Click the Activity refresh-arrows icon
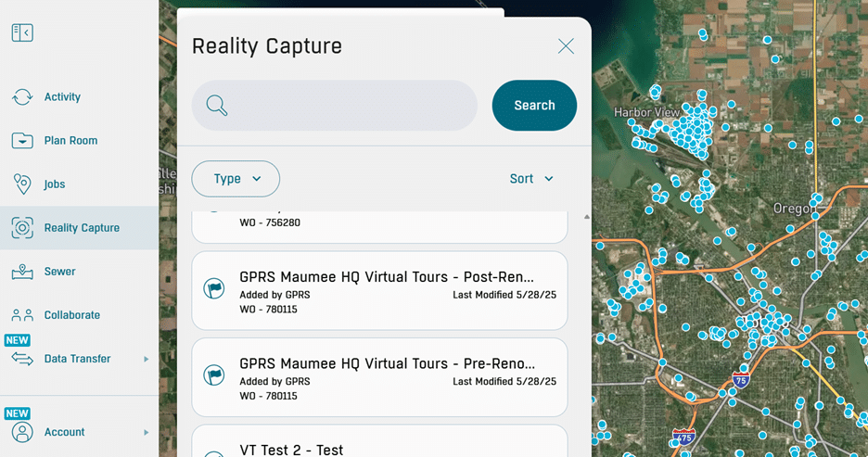 click(x=22, y=96)
